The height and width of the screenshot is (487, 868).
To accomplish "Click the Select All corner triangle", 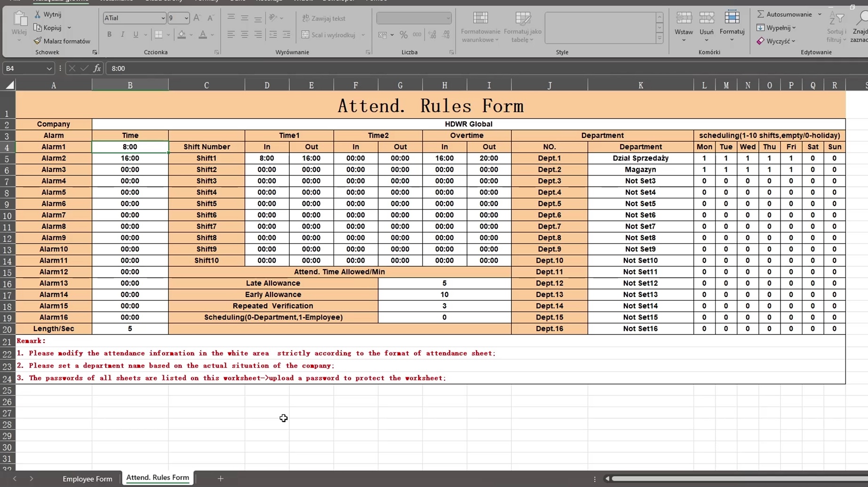I will click(x=9, y=85).
